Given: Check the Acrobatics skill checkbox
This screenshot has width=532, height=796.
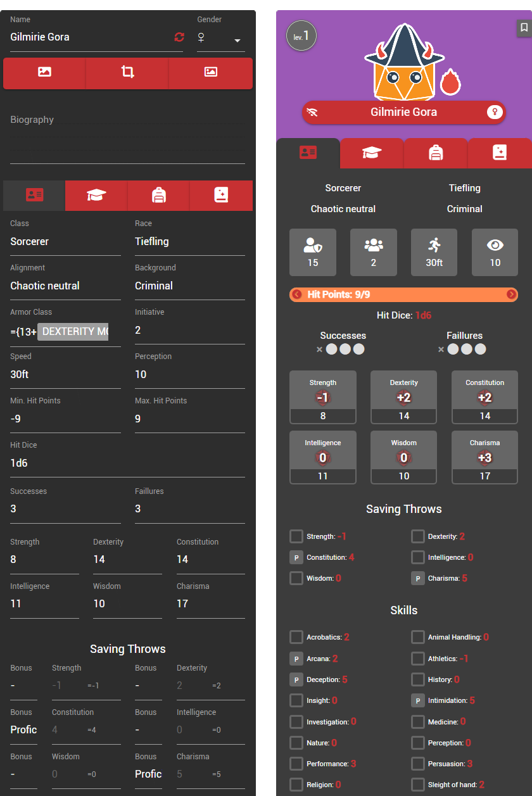Looking at the screenshot, I should coord(296,637).
